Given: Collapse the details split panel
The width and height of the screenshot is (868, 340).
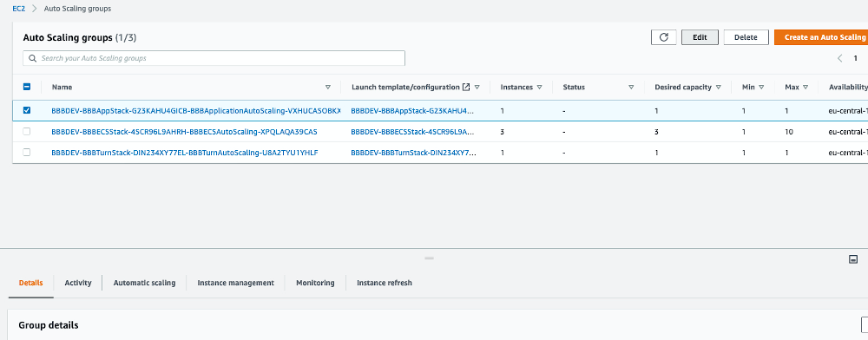Looking at the screenshot, I should coord(853,259).
